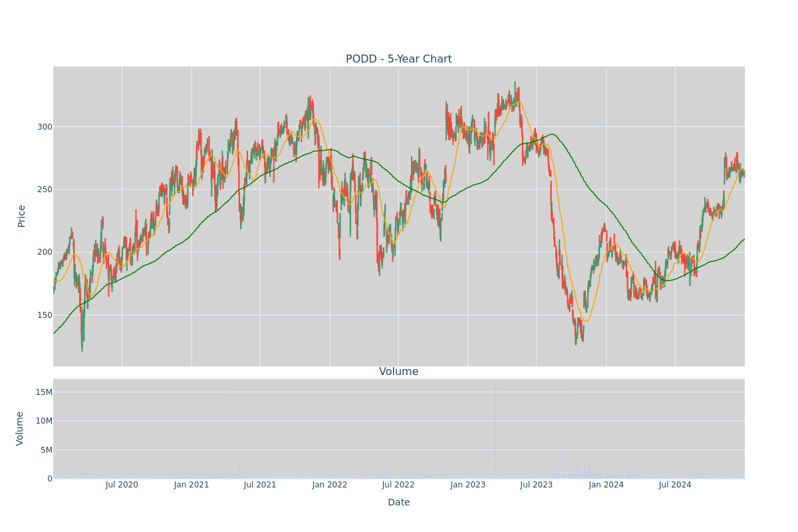Click the Jan 2024 date tick

point(606,485)
